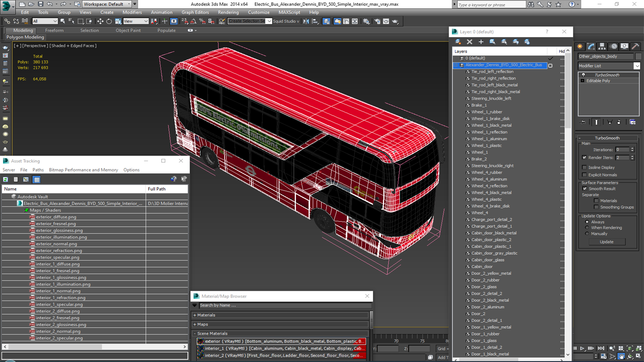
Task: Enable Isoline Display checkbox
Action: pyautogui.click(x=584, y=167)
